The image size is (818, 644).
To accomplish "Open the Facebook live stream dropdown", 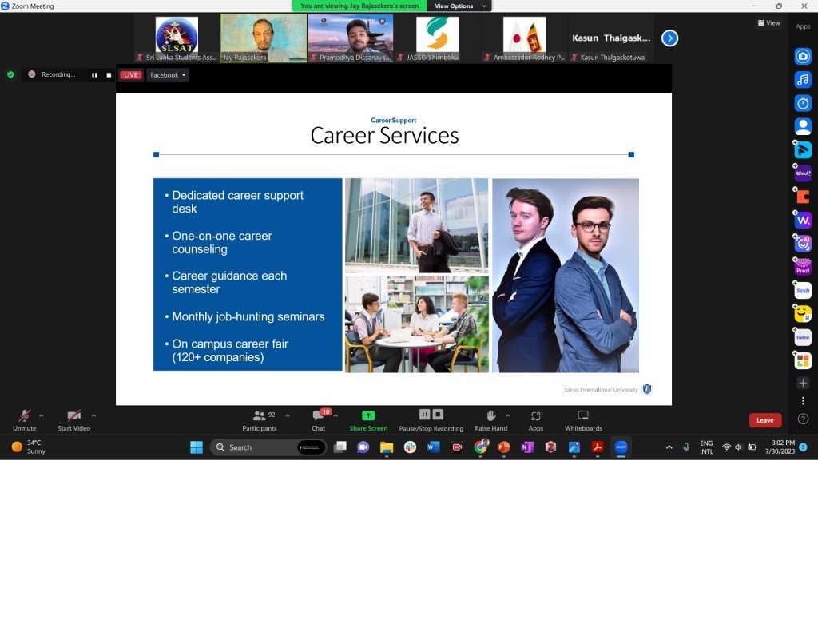I will point(168,75).
